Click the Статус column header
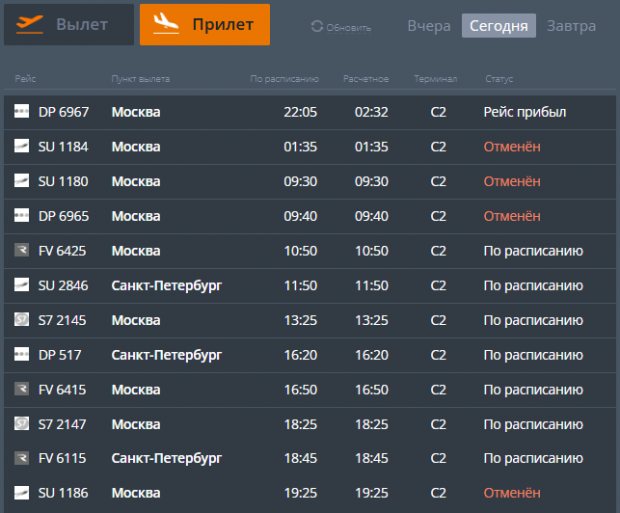 coord(499,79)
